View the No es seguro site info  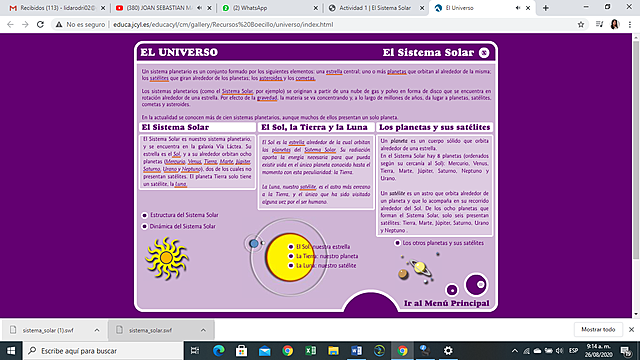(x=80, y=24)
